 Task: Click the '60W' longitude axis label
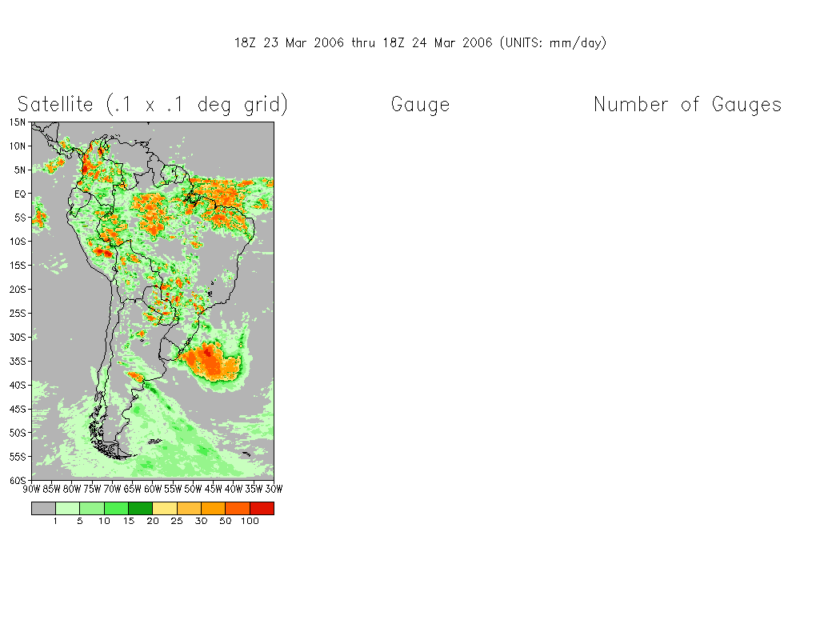click(153, 489)
